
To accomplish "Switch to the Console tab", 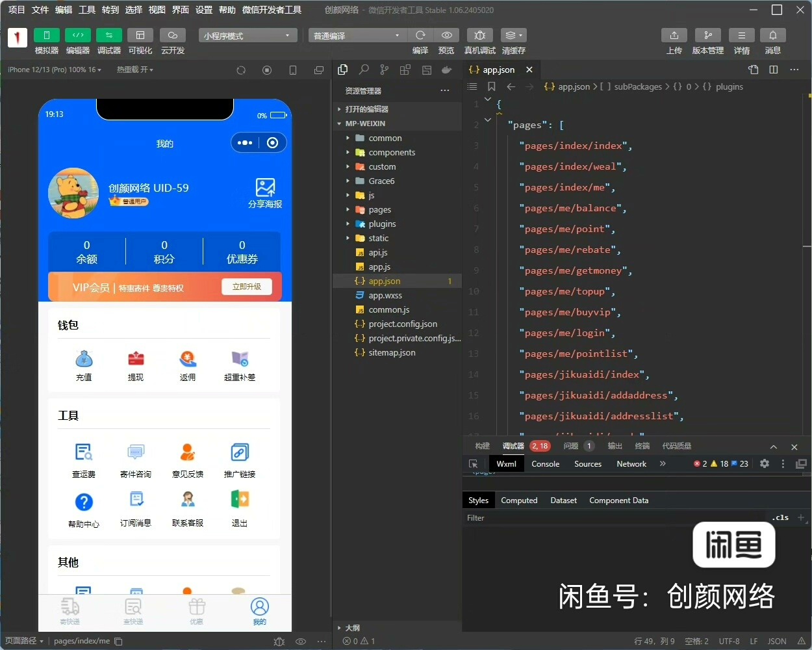I will tap(545, 464).
